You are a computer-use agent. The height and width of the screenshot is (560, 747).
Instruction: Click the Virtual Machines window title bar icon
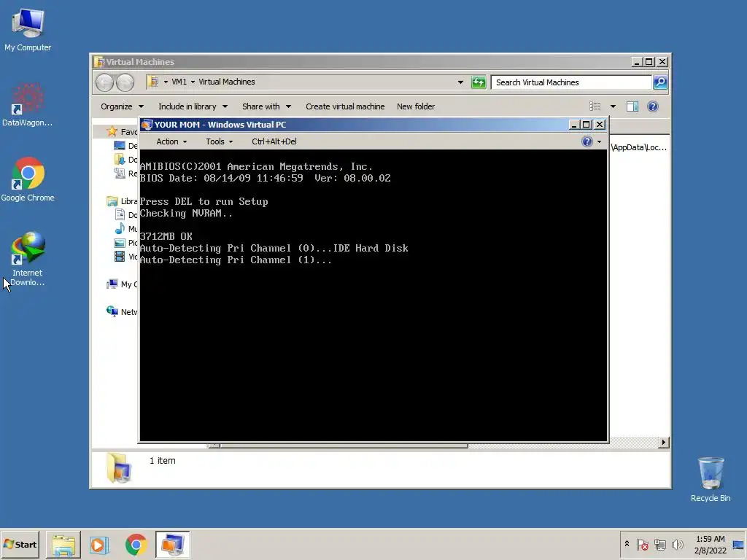click(99, 62)
